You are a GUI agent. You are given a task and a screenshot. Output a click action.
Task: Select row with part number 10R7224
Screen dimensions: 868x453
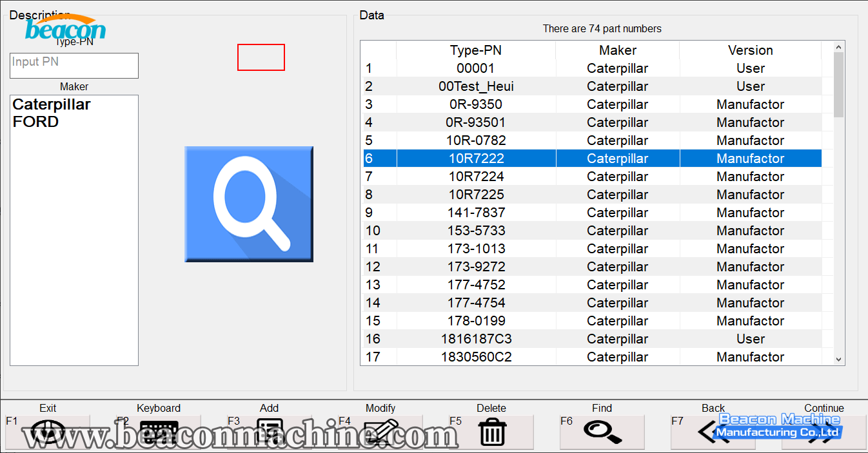pyautogui.click(x=476, y=177)
